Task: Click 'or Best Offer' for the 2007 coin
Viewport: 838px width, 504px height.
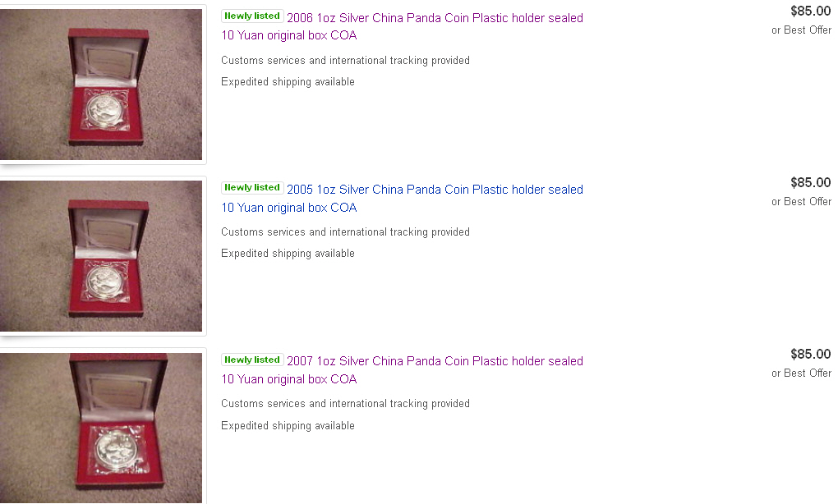Action: click(801, 373)
